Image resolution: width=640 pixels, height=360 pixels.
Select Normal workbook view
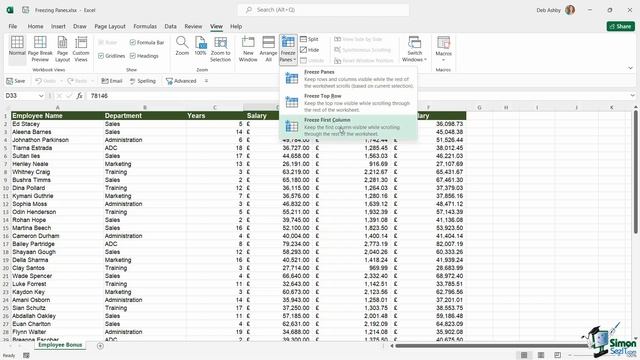pyautogui.click(x=17, y=49)
